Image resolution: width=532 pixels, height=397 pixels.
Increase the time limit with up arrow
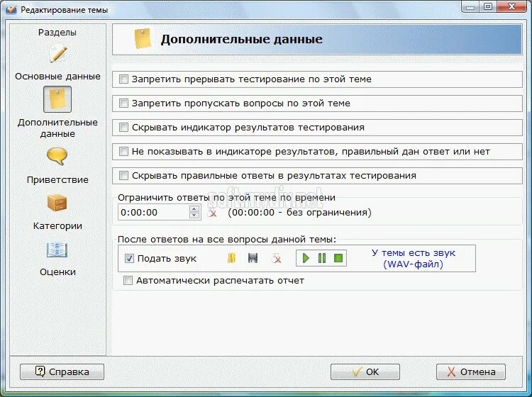pyautogui.click(x=194, y=208)
